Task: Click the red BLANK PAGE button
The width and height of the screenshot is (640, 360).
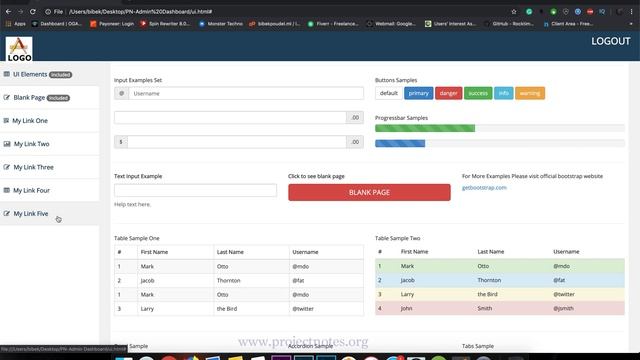Action: (369, 192)
